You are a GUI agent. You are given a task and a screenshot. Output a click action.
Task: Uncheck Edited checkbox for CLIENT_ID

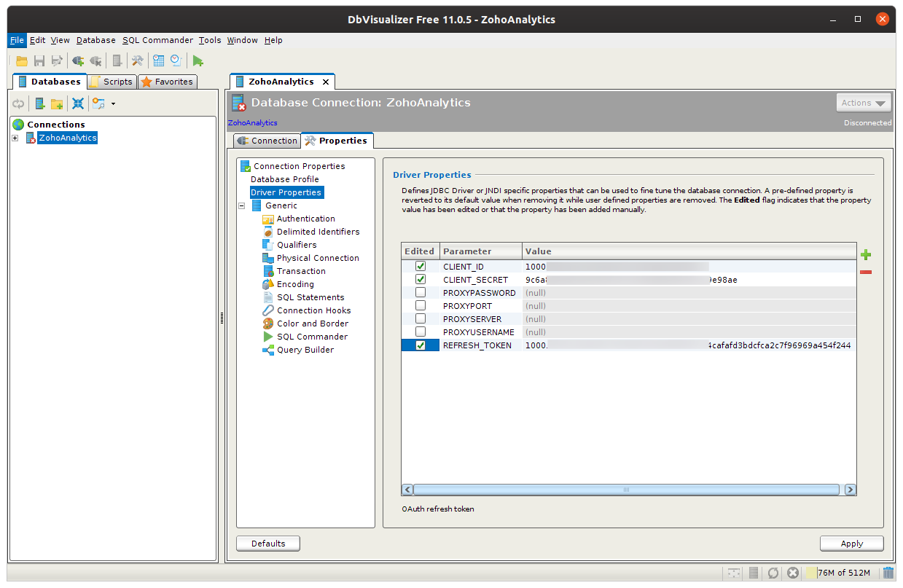(x=421, y=267)
